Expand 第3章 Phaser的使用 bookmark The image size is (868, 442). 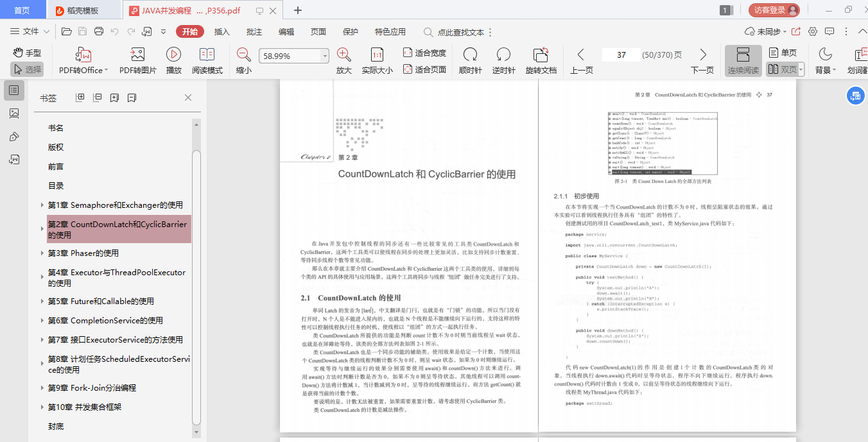42,253
